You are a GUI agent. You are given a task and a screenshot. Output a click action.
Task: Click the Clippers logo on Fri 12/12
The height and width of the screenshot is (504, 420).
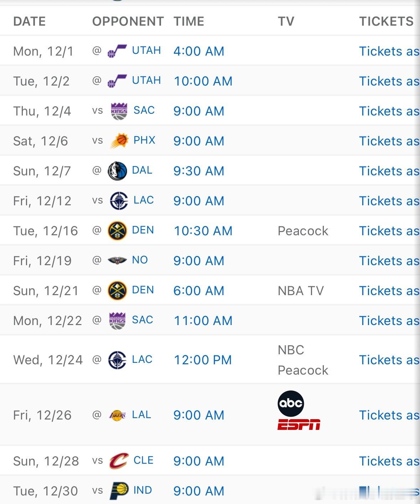[119, 201]
